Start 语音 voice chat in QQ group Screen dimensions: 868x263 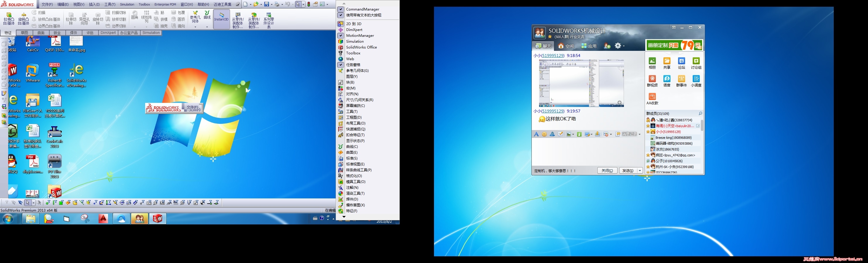(667, 81)
